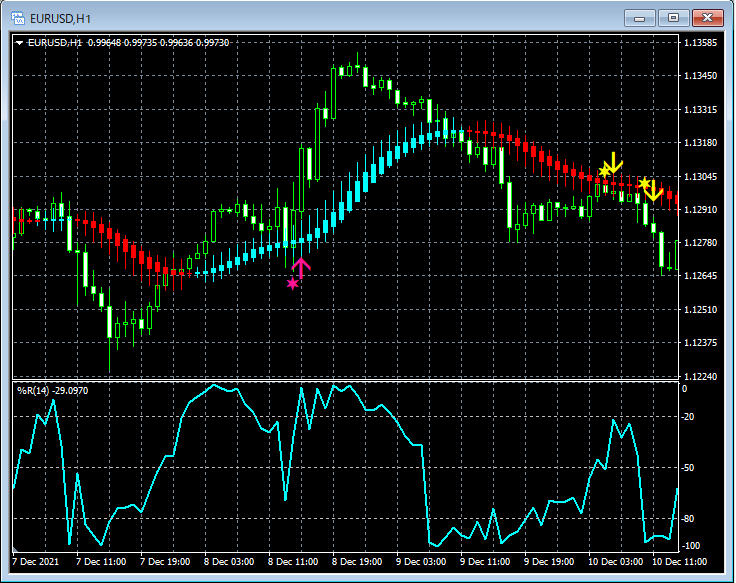Click the first yellow star marker

coord(605,171)
